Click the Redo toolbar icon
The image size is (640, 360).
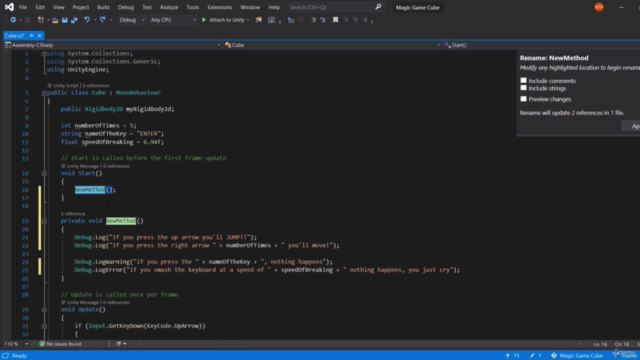(x=102, y=20)
